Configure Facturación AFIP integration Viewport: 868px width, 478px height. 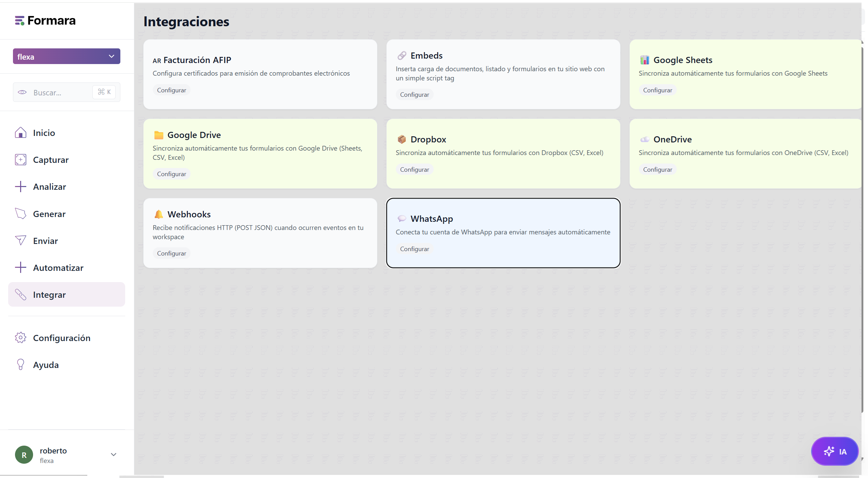[x=171, y=90]
